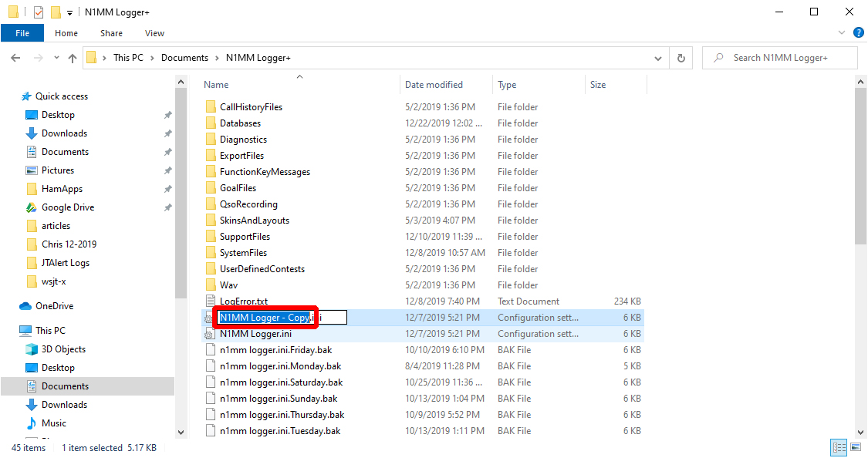Open Quick access in navigation pane

[x=62, y=96]
